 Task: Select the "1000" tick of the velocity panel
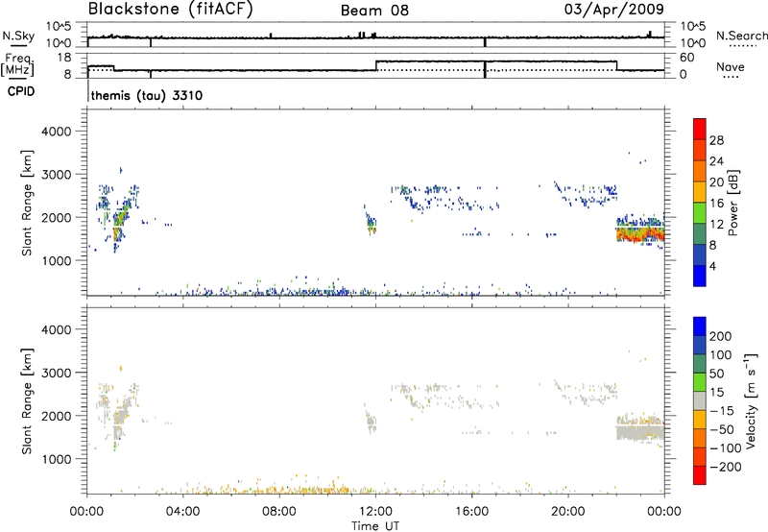click(56, 459)
